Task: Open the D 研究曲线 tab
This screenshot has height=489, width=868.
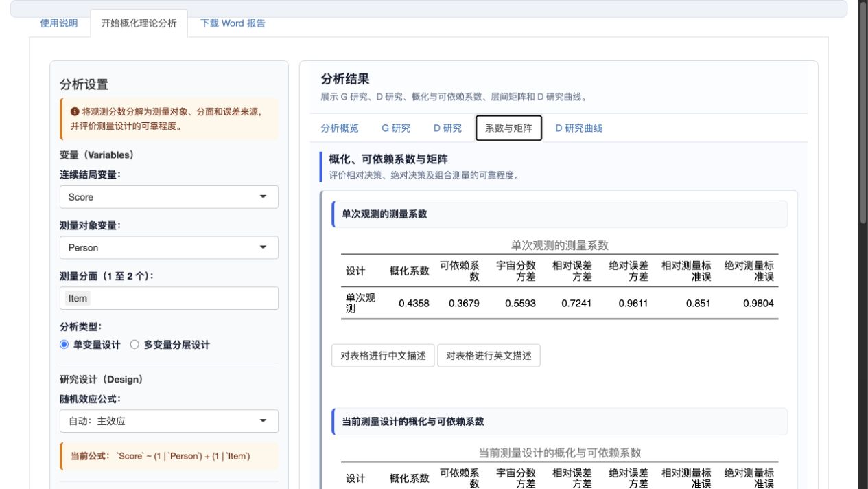Action: [579, 128]
